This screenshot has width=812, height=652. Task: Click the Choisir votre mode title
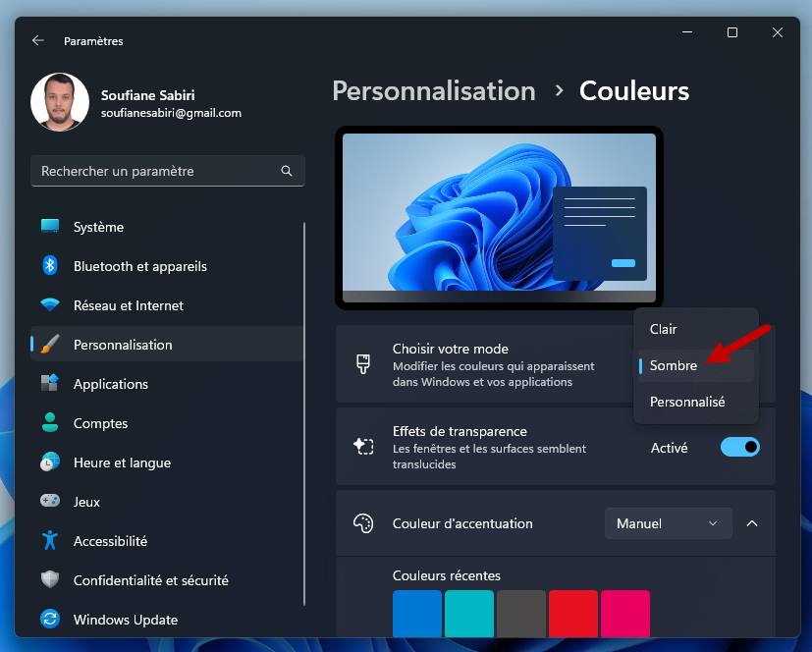(450, 349)
